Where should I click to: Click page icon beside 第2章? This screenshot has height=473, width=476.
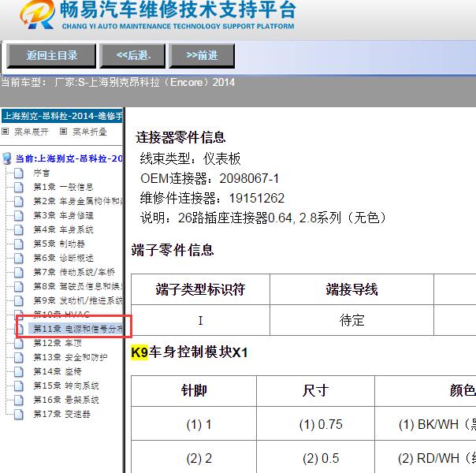pos(19,201)
